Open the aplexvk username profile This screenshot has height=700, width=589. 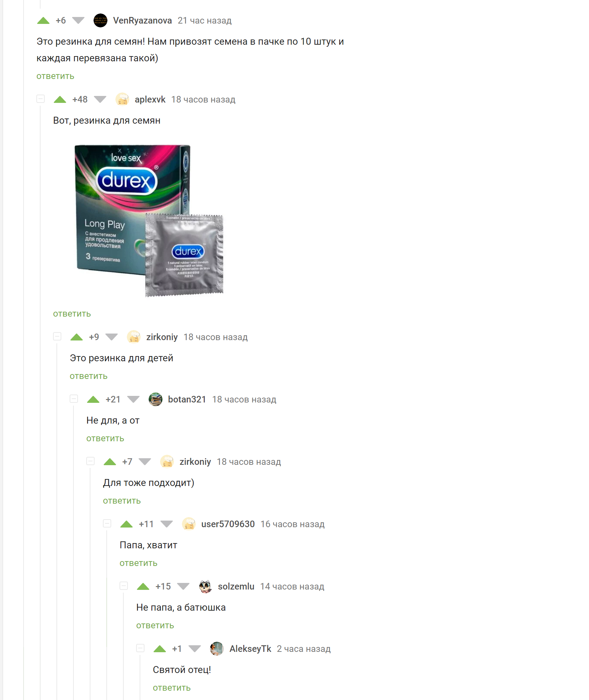click(x=150, y=99)
